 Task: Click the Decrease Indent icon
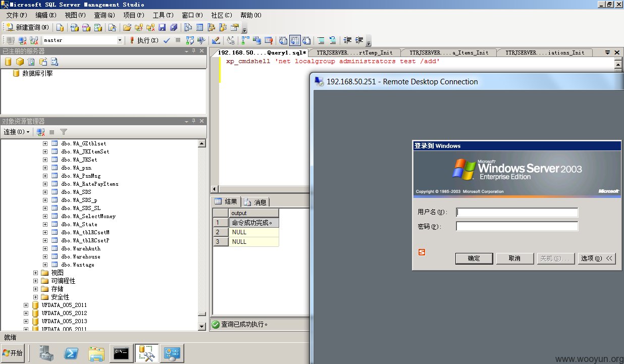(348, 40)
